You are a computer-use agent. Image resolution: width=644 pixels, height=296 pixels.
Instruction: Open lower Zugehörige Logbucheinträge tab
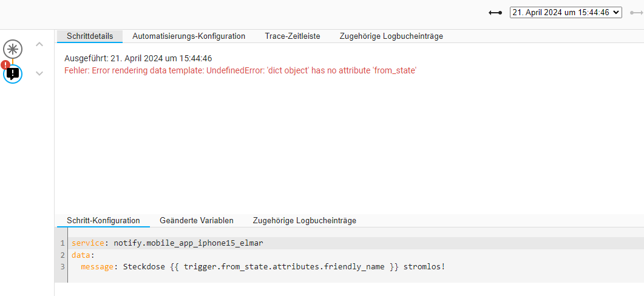point(305,221)
